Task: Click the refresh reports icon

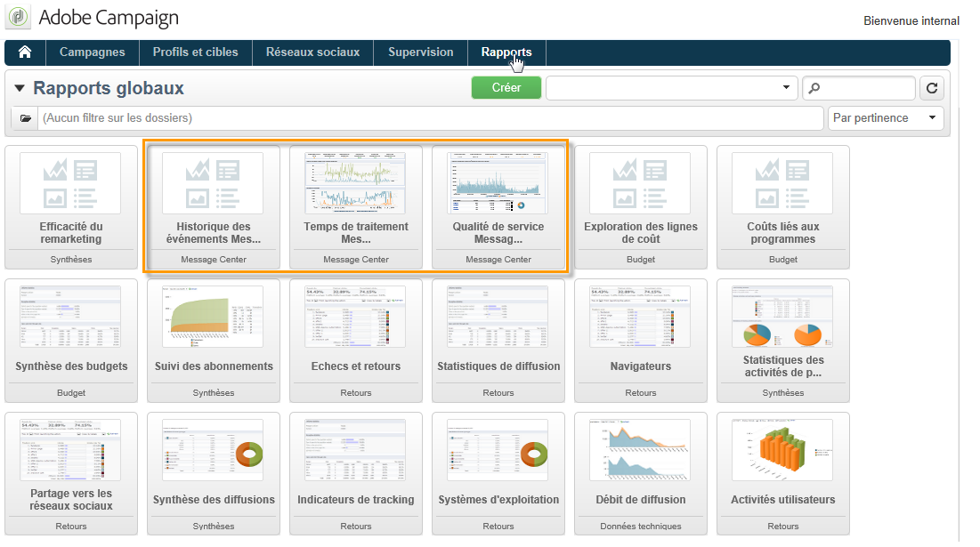Action: click(931, 88)
